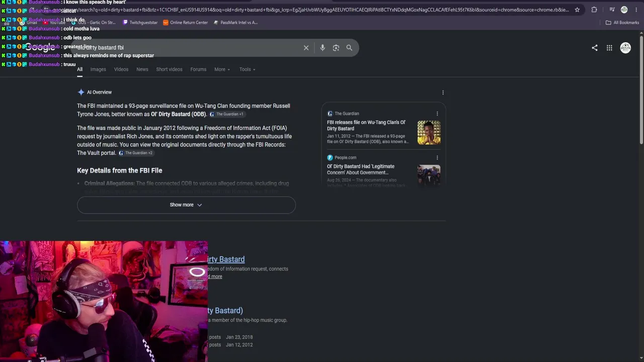Viewport: 644px width, 362px height.
Task: Open the AI Overview three-dot options
Action: coord(443,93)
